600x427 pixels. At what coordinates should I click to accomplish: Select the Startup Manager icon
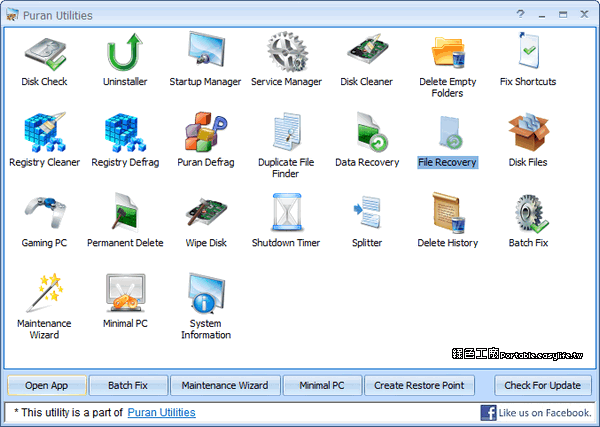tap(205, 52)
